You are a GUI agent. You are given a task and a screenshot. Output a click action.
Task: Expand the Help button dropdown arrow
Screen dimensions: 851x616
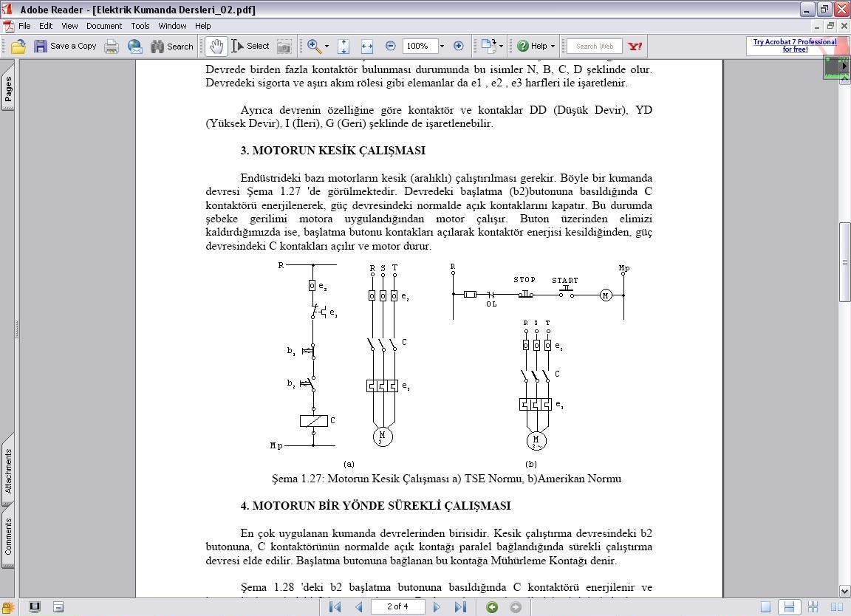[x=553, y=46]
